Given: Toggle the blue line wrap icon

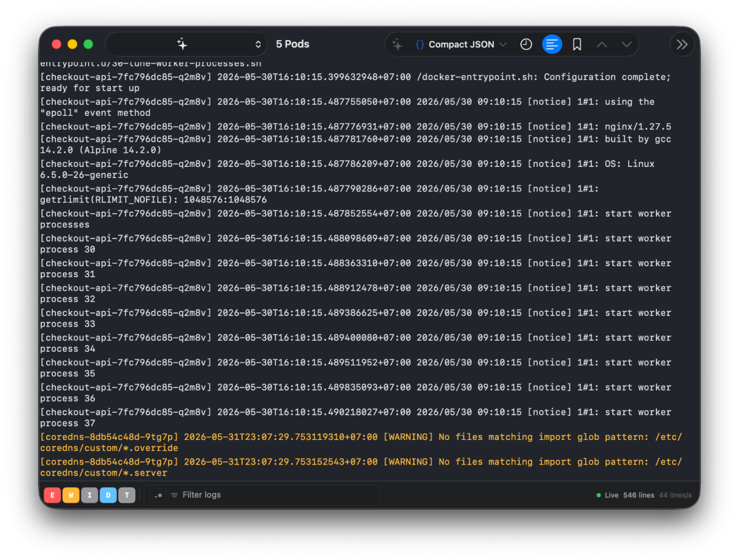Looking at the screenshot, I should point(552,44).
